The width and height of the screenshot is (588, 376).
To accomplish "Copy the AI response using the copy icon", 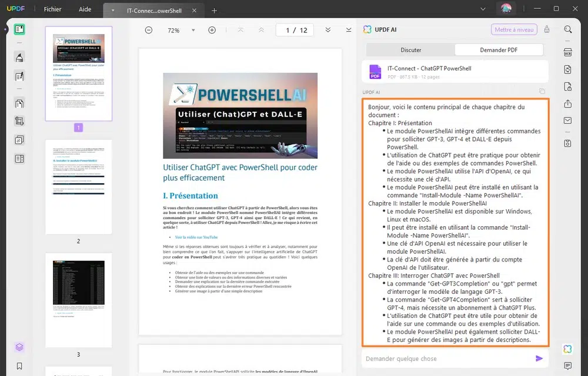I will click(x=542, y=92).
